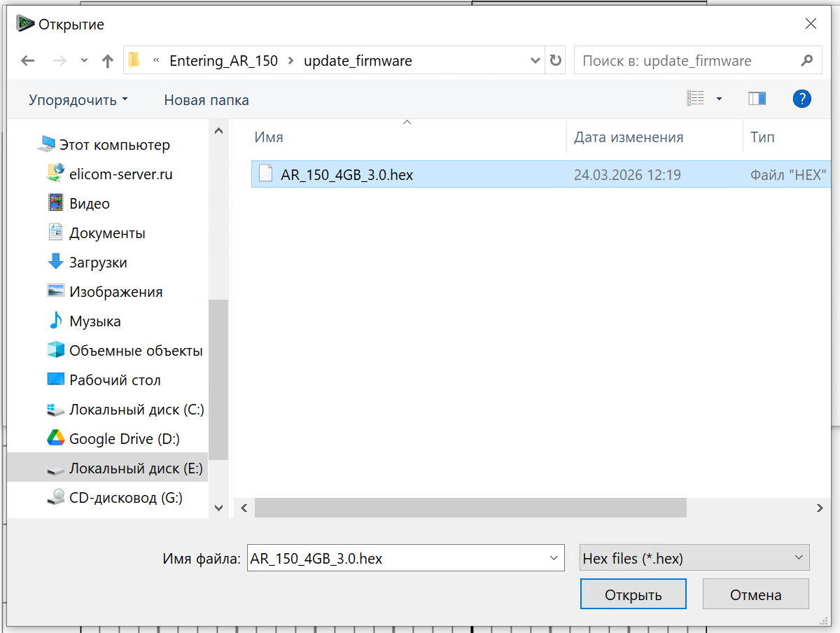Change the view layout icon
This screenshot has height=633, width=840.
[695, 99]
